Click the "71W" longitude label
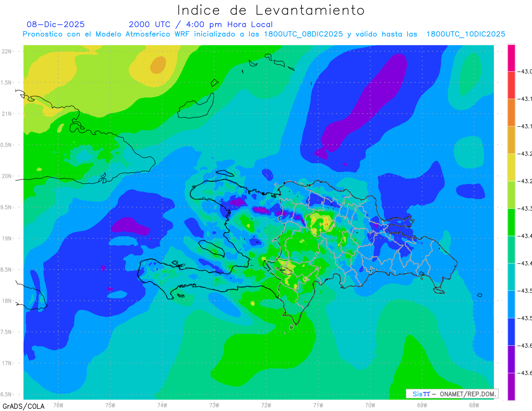The height and width of the screenshot is (411, 532). (318, 405)
